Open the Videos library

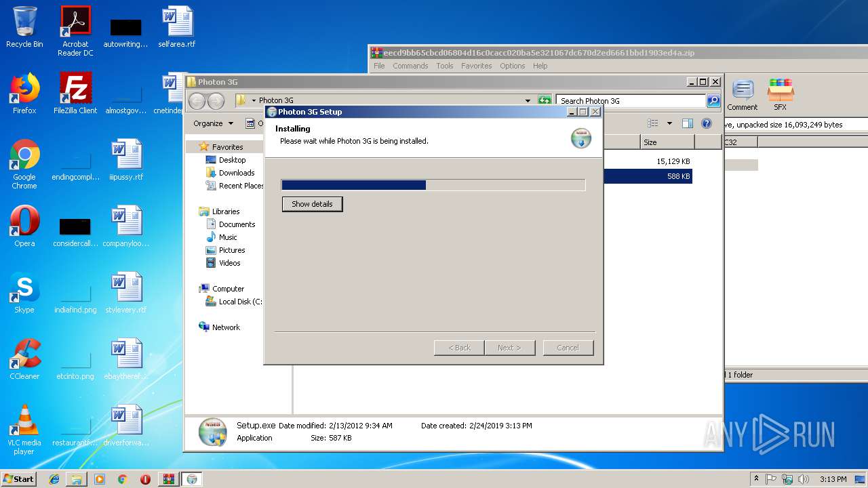(229, 263)
